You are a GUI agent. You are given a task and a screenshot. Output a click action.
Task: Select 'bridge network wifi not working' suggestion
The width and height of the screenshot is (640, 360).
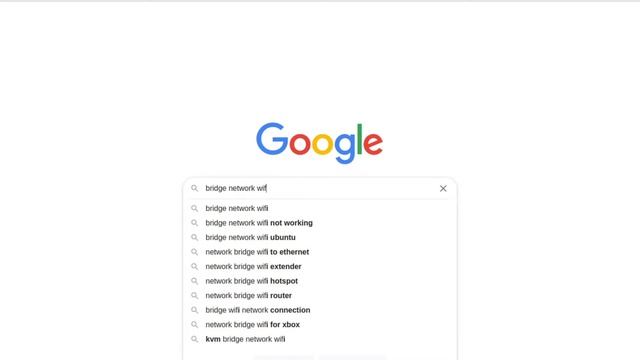[320, 223]
